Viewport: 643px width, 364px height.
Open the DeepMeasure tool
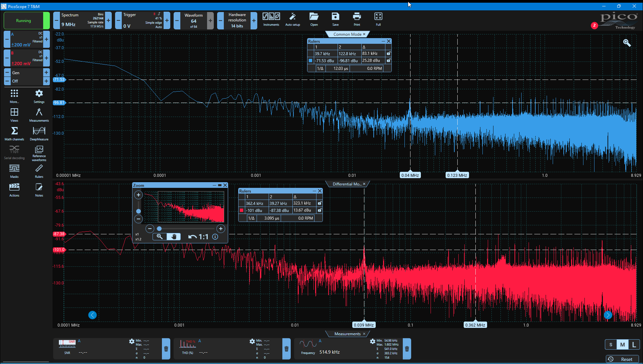tap(39, 134)
